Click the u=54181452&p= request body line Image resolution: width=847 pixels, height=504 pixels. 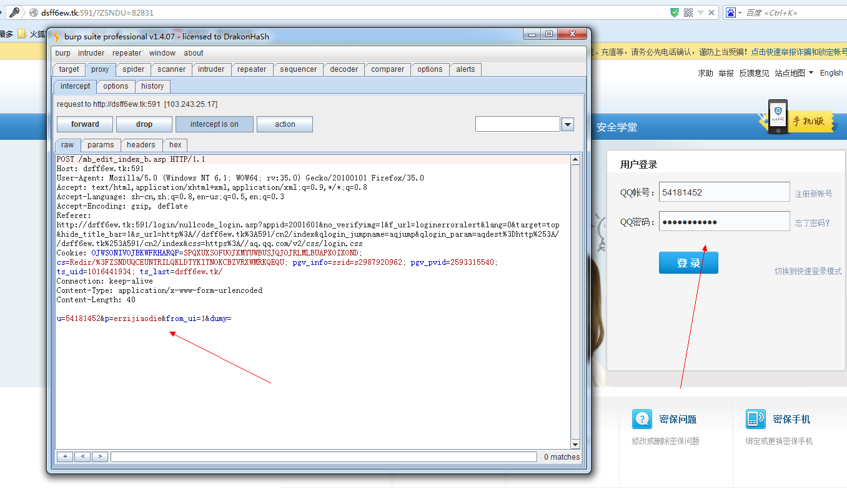(144, 319)
